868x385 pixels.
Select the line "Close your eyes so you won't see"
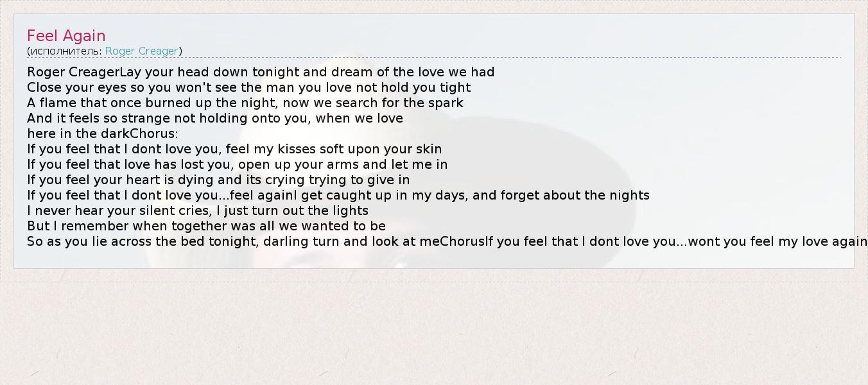point(248,87)
